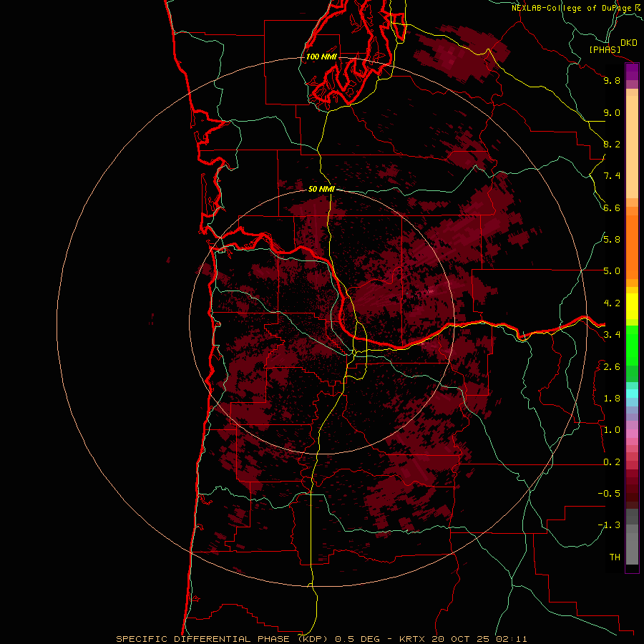Click the 1.0 legend scale value
The height and width of the screenshot is (644, 644).
pyautogui.click(x=612, y=430)
